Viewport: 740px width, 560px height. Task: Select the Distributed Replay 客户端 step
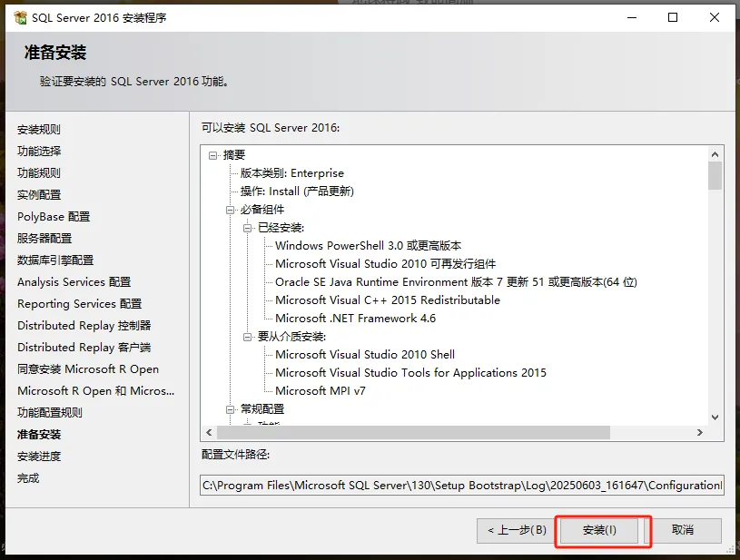click(x=84, y=348)
